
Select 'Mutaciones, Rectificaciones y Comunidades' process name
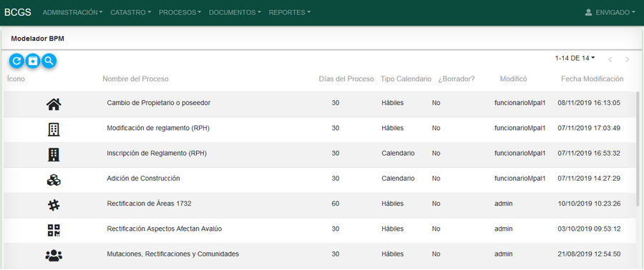pyautogui.click(x=173, y=254)
